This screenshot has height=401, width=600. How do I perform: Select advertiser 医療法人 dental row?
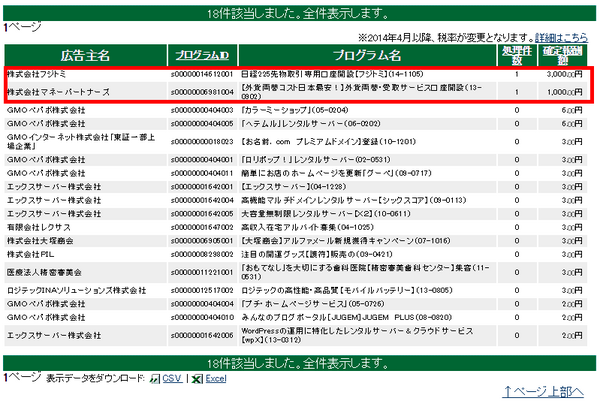point(44,272)
